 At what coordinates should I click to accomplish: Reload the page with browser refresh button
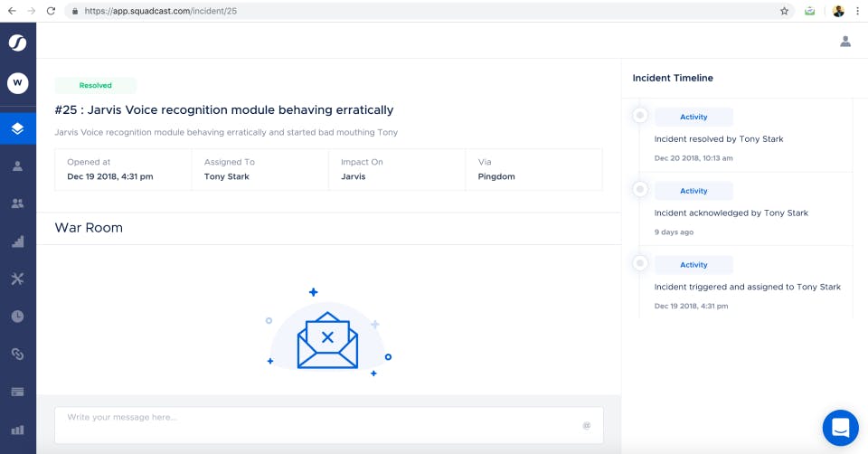pos(51,11)
